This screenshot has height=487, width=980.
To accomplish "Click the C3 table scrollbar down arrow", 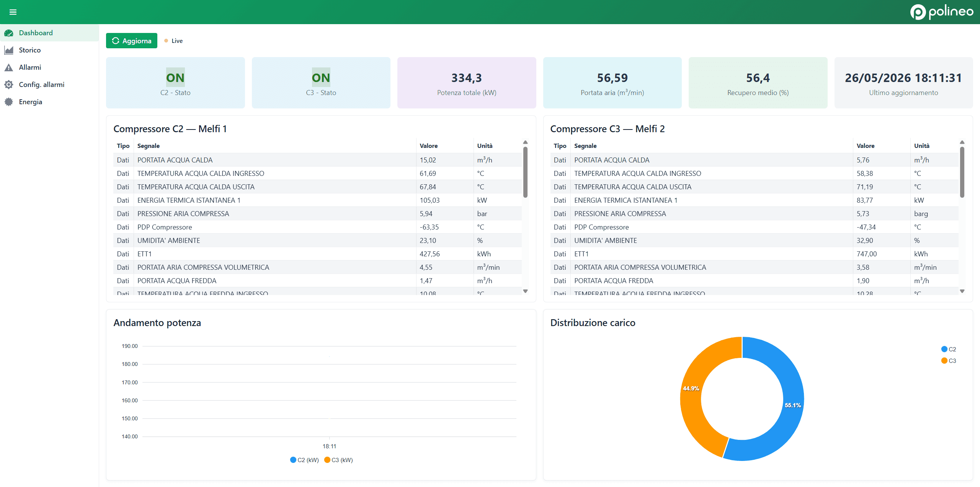I will (962, 291).
